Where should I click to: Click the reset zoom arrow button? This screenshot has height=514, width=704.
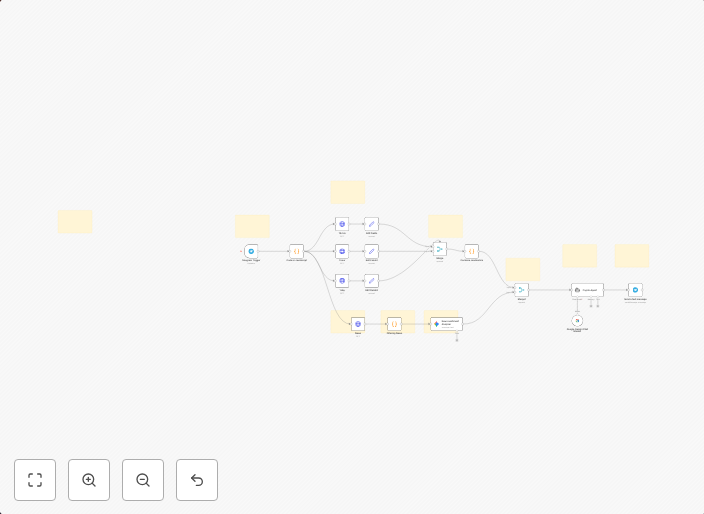197,480
